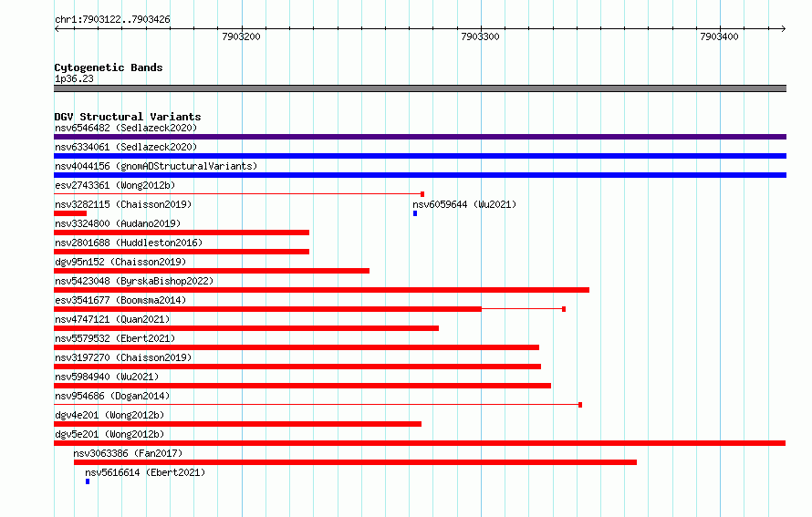Open nsv3197270 (Chaisson2019) label
812x517 pixels.
[x=123, y=357]
